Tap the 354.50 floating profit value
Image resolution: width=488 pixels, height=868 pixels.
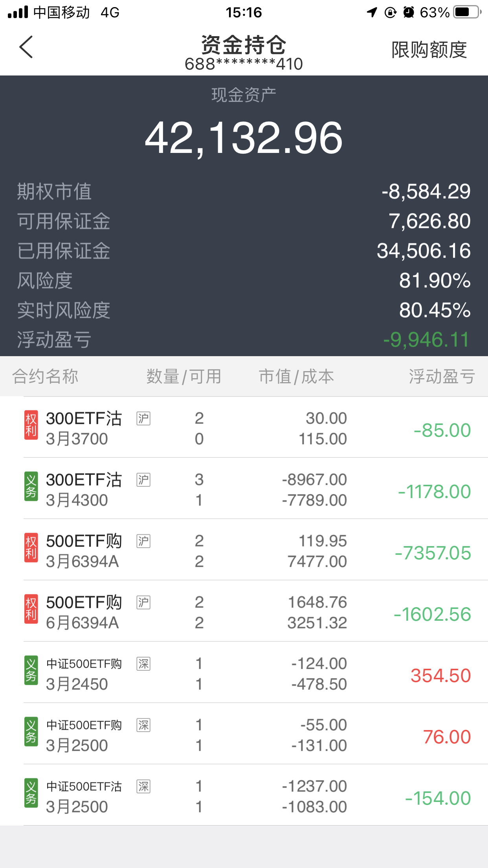[440, 676]
